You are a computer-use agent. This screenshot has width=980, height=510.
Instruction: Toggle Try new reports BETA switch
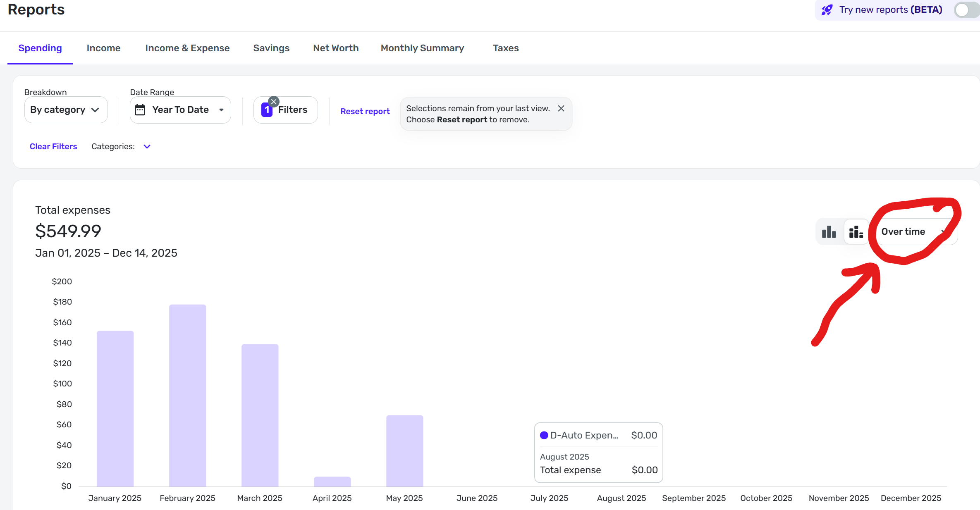click(x=966, y=10)
